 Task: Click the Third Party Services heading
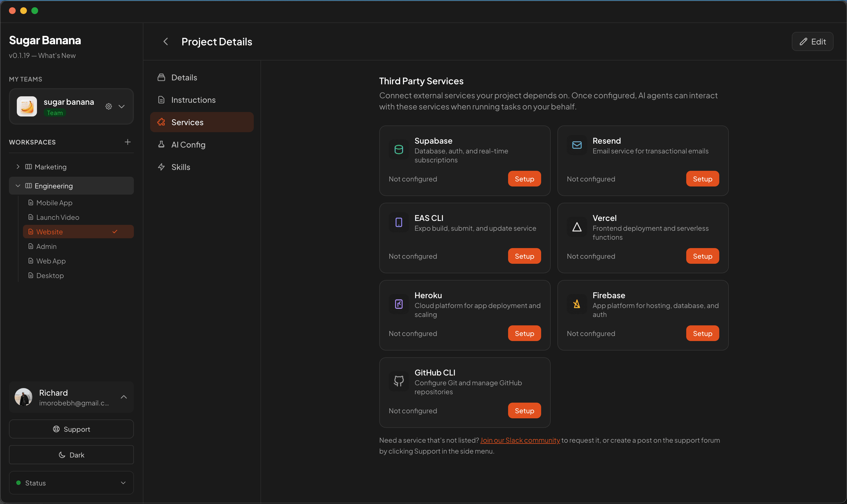(421, 81)
